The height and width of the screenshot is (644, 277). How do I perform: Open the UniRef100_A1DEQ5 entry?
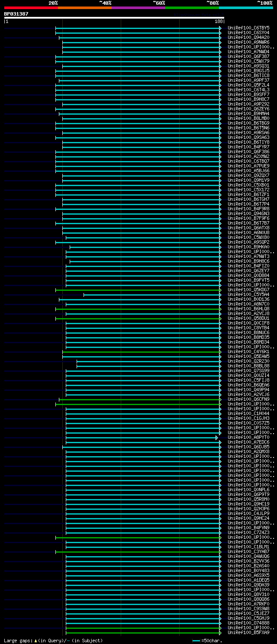point(248,580)
